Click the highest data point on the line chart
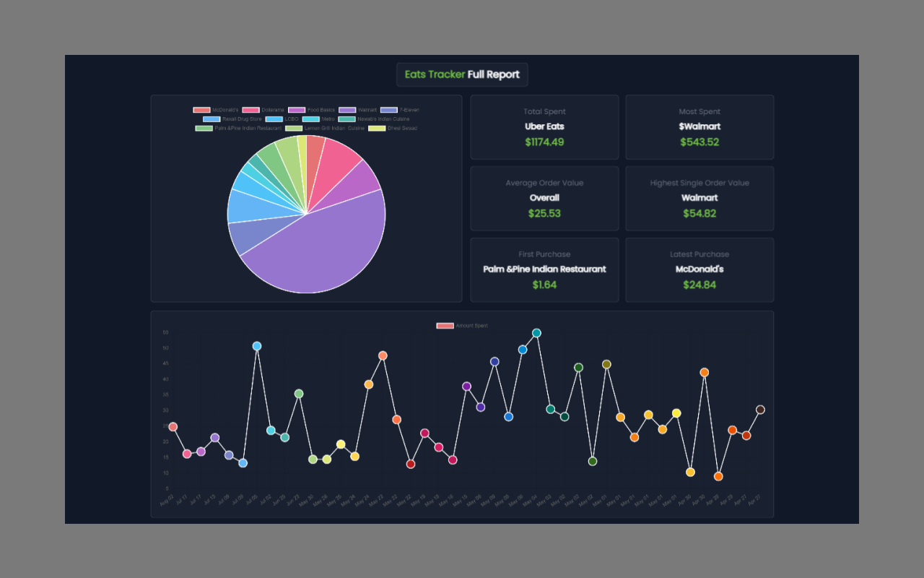Image resolution: width=924 pixels, height=578 pixels. click(536, 332)
